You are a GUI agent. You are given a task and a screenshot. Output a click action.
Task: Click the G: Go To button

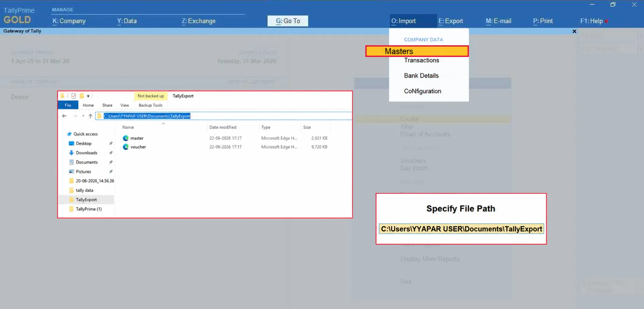[x=288, y=21]
